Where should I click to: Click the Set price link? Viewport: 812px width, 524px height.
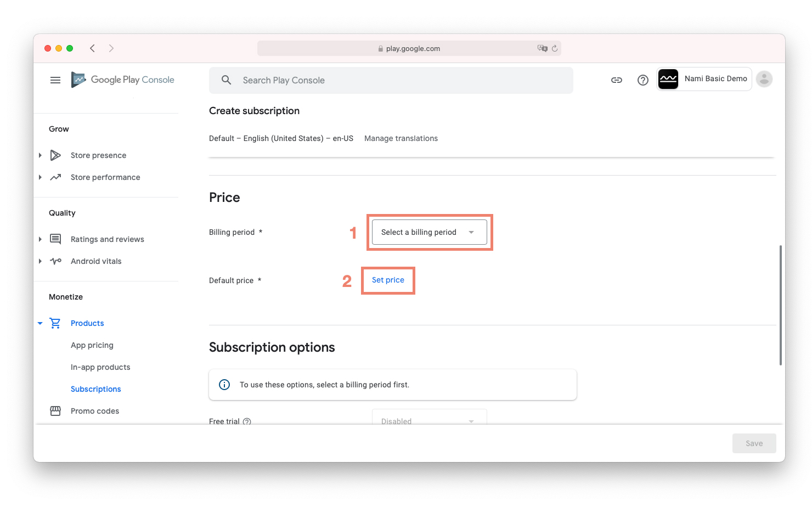388,280
